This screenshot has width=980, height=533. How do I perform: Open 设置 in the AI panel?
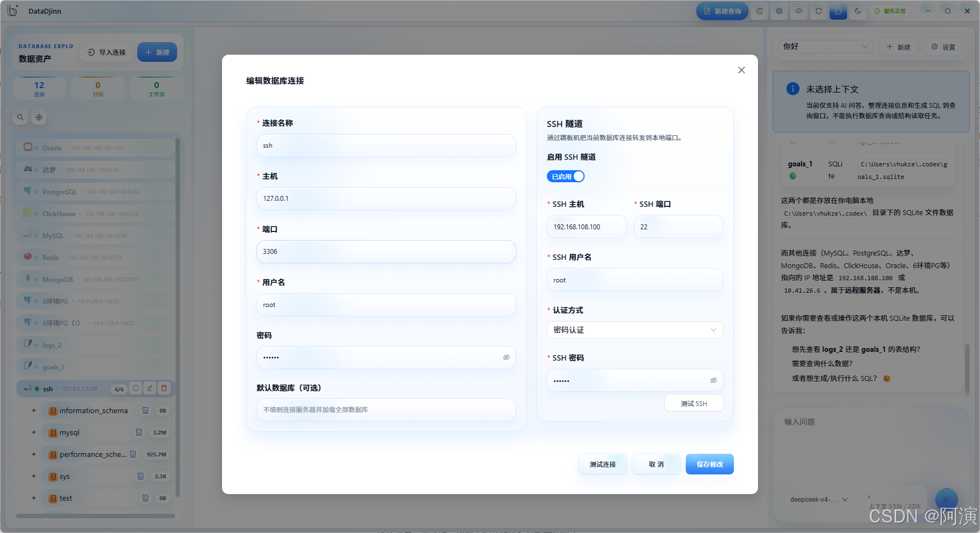(x=943, y=47)
